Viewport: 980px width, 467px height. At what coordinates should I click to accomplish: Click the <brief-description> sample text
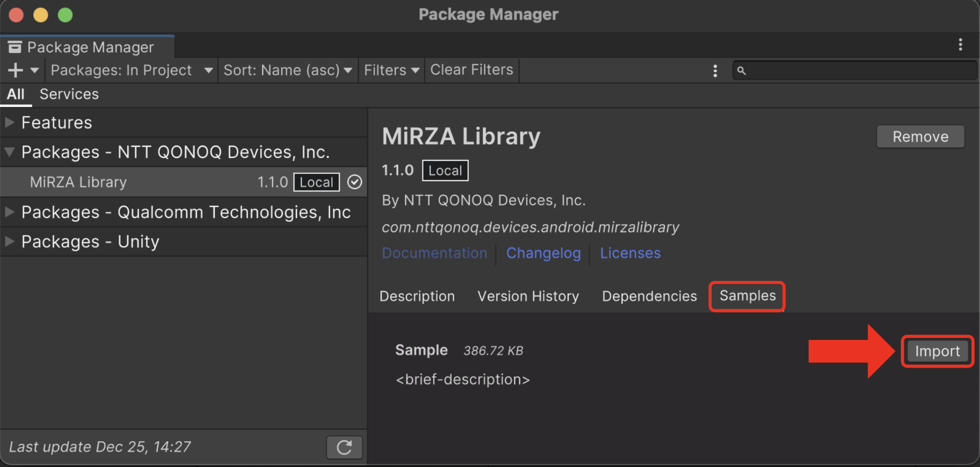463,379
